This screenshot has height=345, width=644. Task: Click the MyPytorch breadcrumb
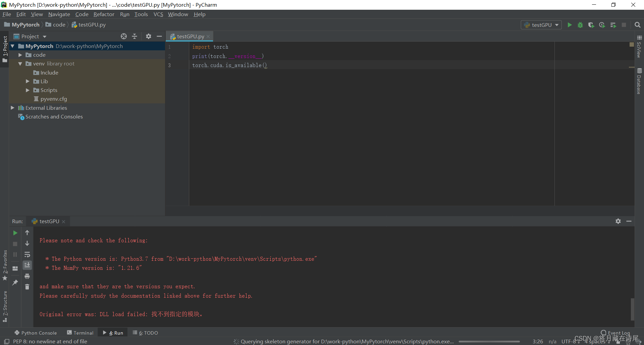tap(22, 24)
